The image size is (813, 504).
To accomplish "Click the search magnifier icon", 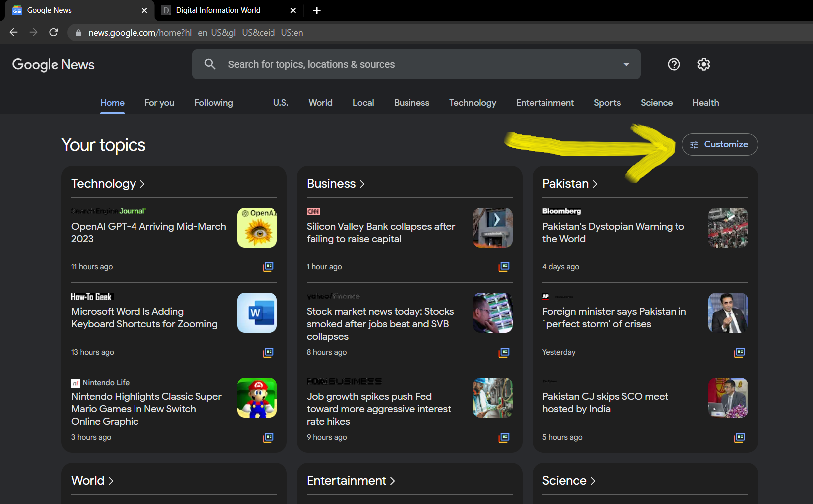I will (210, 64).
